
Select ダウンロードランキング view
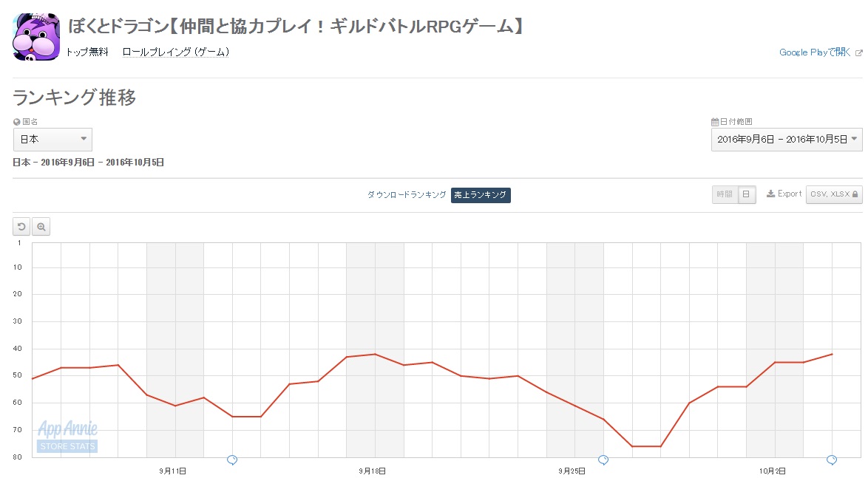pos(407,195)
